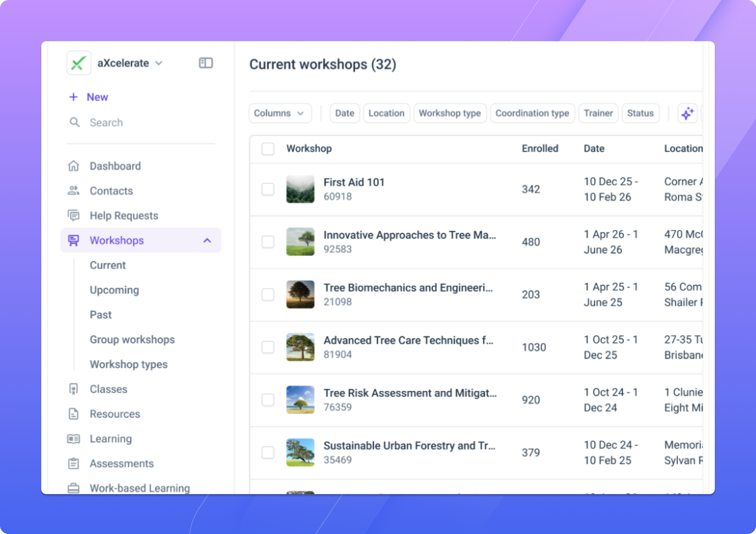This screenshot has height=534, width=756.
Task: Open the First Aid 101 workshop
Action: pos(354,182)
